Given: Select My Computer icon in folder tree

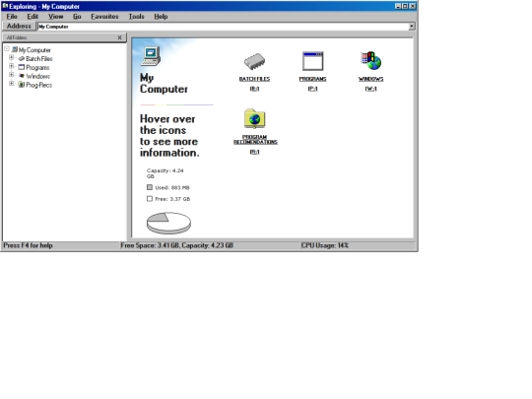Looking at the screenshot, I should tap(15, 49).
